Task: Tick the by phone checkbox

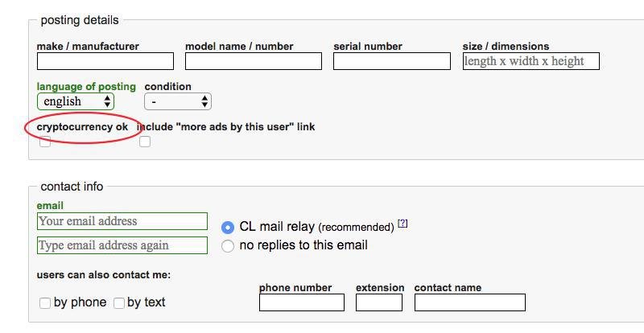Action: point(45,303)
